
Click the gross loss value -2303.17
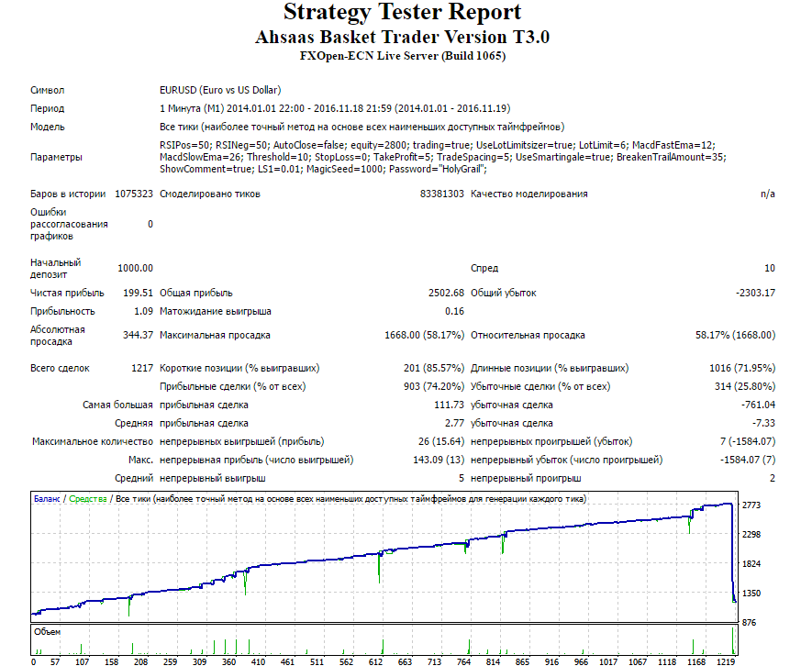click(755, 294)
